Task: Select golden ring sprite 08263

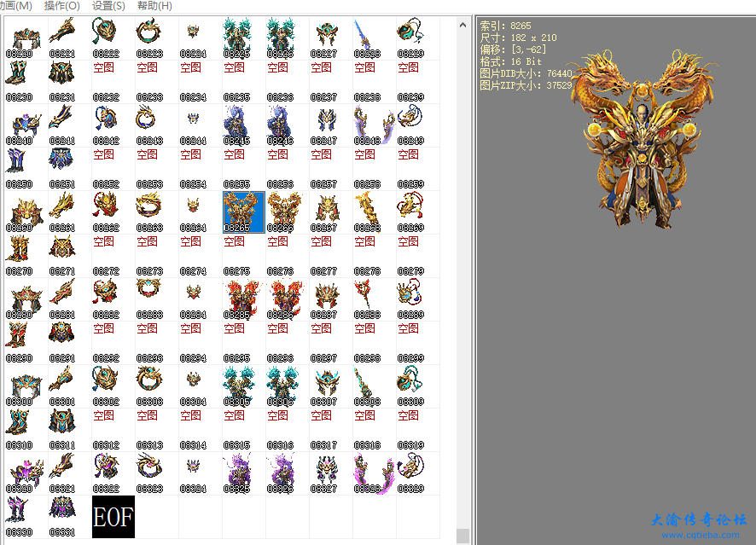Action: click(x=157, y=212)
